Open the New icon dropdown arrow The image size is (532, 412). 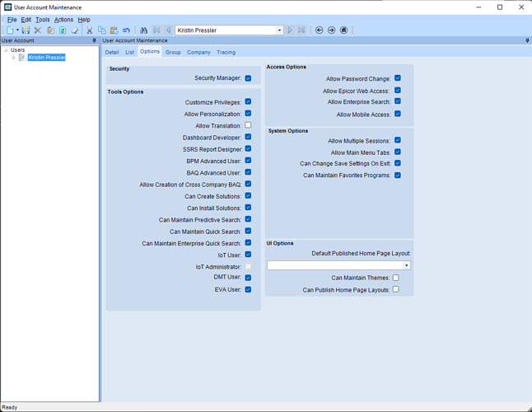pyautogui.click(x=17, y=30)
